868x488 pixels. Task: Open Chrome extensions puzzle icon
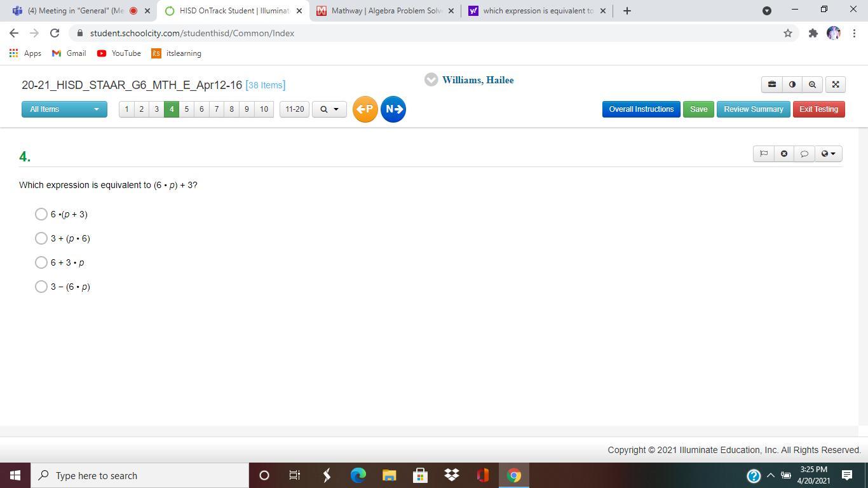[813, 33]
